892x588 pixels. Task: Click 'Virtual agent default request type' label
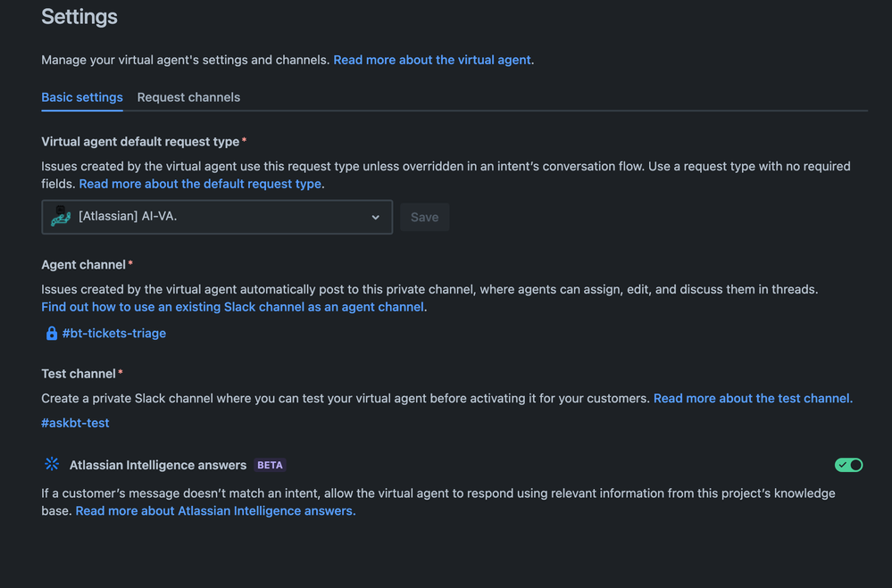[x=140, y=142]
